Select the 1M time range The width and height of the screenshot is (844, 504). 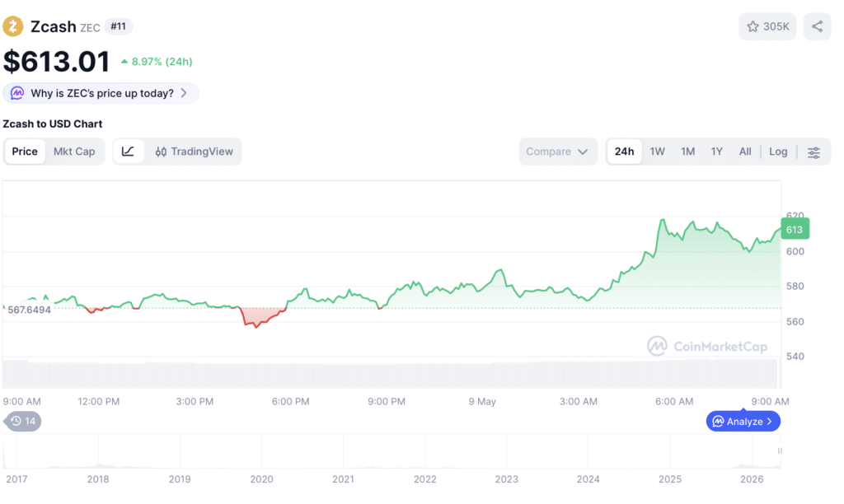click(x=687, y=152)
